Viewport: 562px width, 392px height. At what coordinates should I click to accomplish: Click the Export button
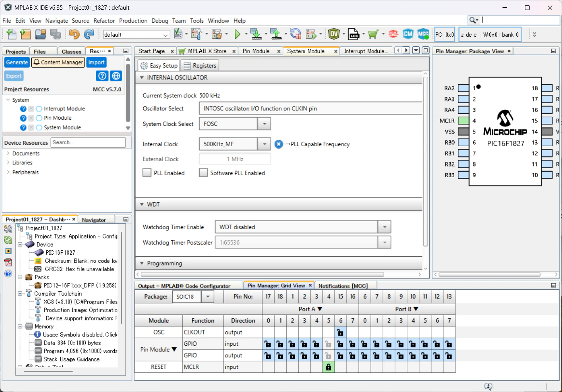14,76
